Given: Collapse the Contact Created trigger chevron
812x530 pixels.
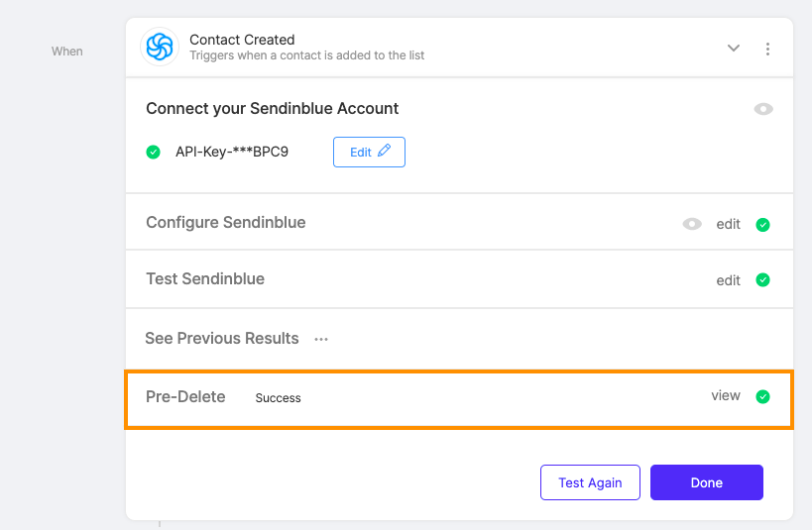Looking at the screenshot, I should pyautogui.click(x=734, y=49).
